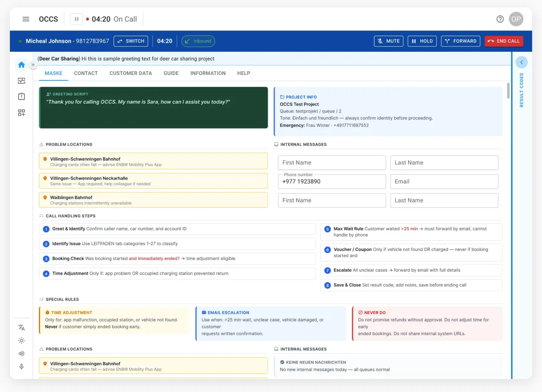Screen dimensions: 542x392
Task: Switch to the Customer Data tab
Action: 131,73
